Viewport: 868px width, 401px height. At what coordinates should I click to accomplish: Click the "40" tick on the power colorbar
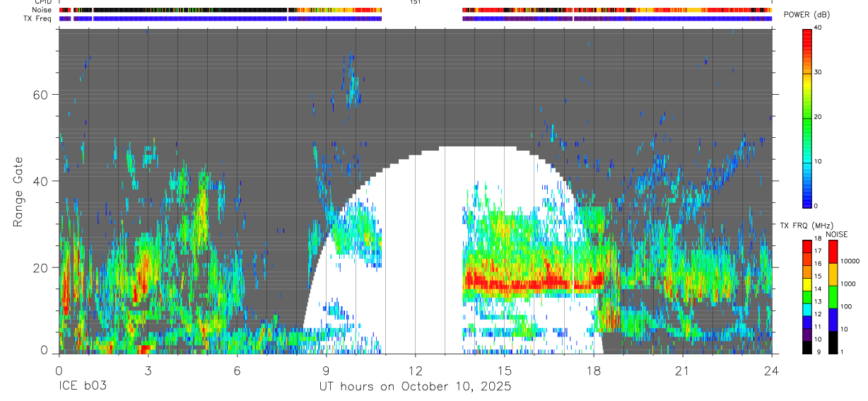point(818,28)
